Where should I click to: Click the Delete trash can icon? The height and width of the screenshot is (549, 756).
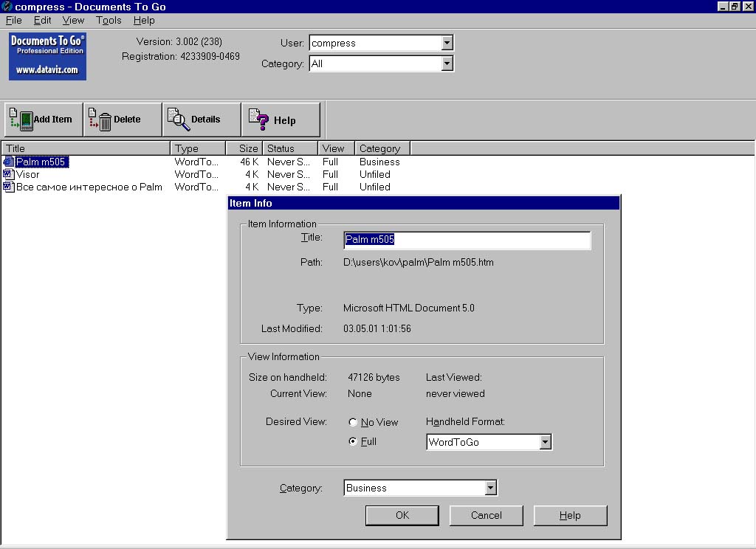(100, 120)
